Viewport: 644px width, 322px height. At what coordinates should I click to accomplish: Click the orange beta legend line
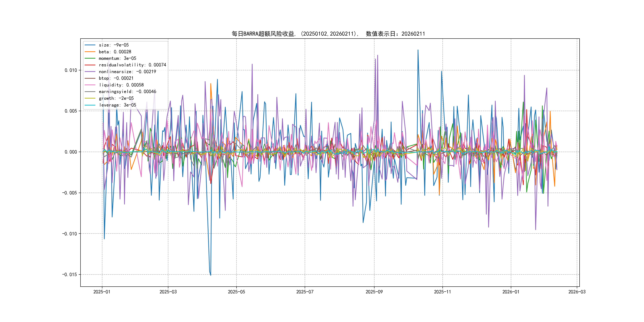(x=90, y=52)
